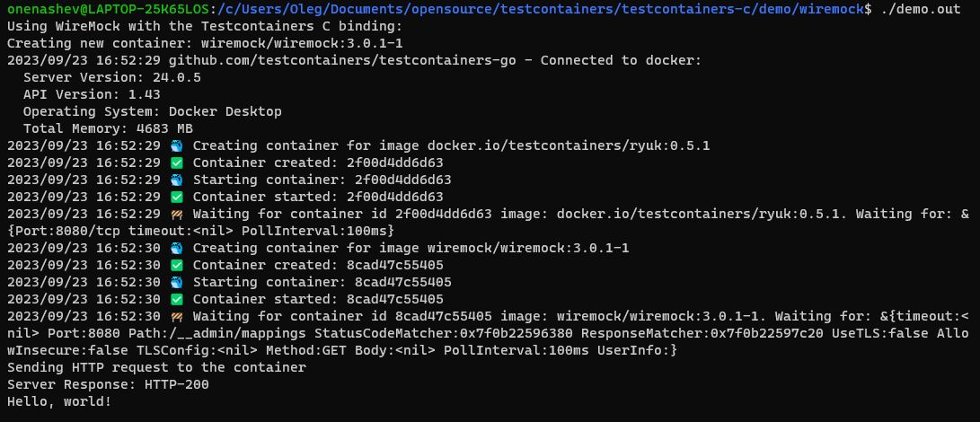
Task: Click the green checkmark before 'Container created: 8cad47c55405'
Action: tap(177, 265)
